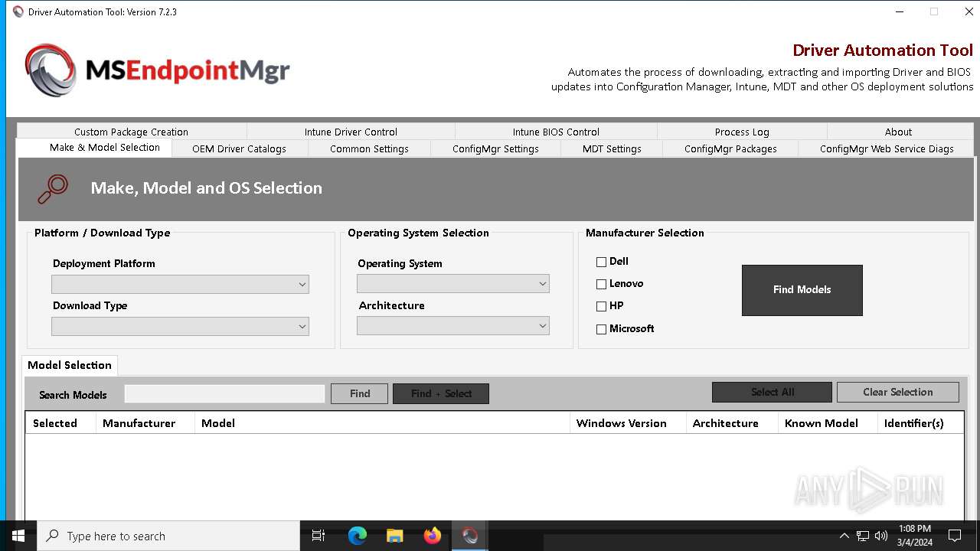Click the app icon in the title bar
Image resolution: width=980 pixels, height=551 pixels.
pos(18,11)
